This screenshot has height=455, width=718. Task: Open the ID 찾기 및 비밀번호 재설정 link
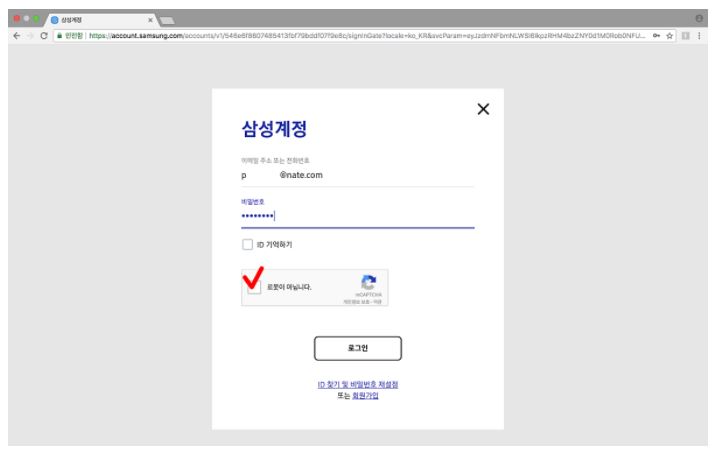pyautogui.click(x=358, y=385)
